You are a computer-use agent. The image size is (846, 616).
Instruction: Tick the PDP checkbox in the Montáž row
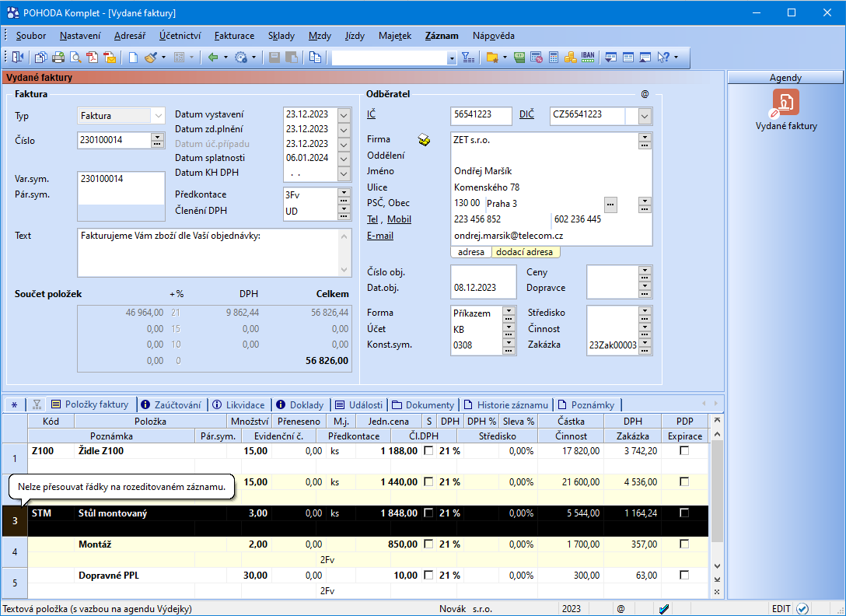click(684, 544)
